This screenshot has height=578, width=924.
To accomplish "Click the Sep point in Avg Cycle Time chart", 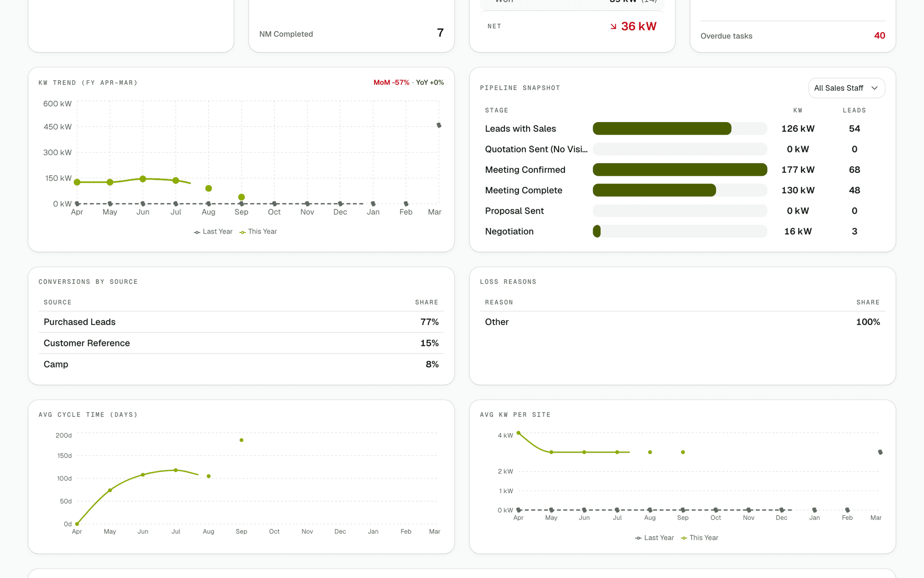I will click(242, 440).
